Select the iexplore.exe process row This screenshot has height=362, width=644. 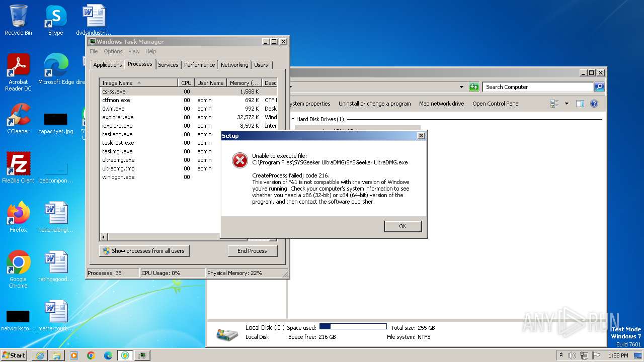coord(188,126)
